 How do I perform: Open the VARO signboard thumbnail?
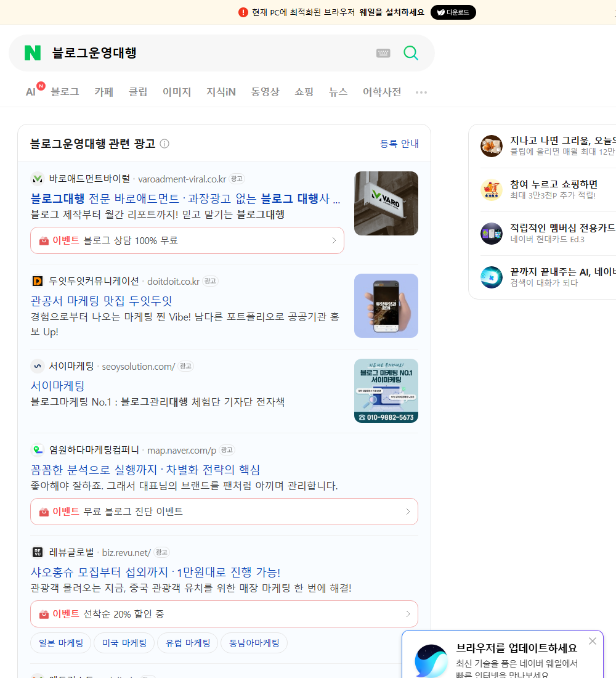click(386, 203)
